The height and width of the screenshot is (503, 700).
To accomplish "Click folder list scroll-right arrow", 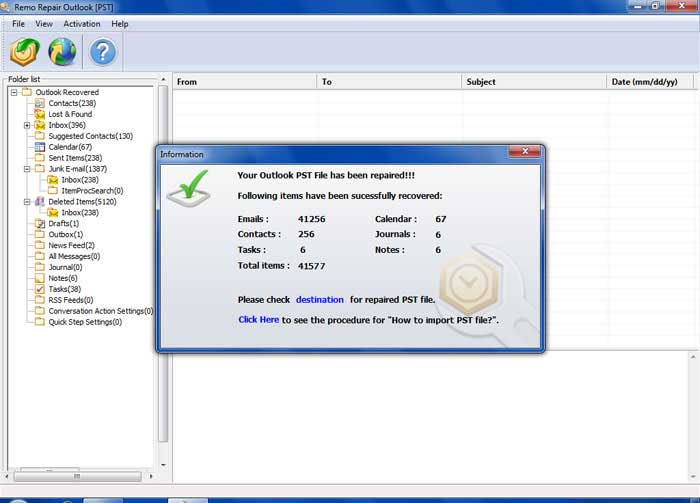I will click(151, 477).
